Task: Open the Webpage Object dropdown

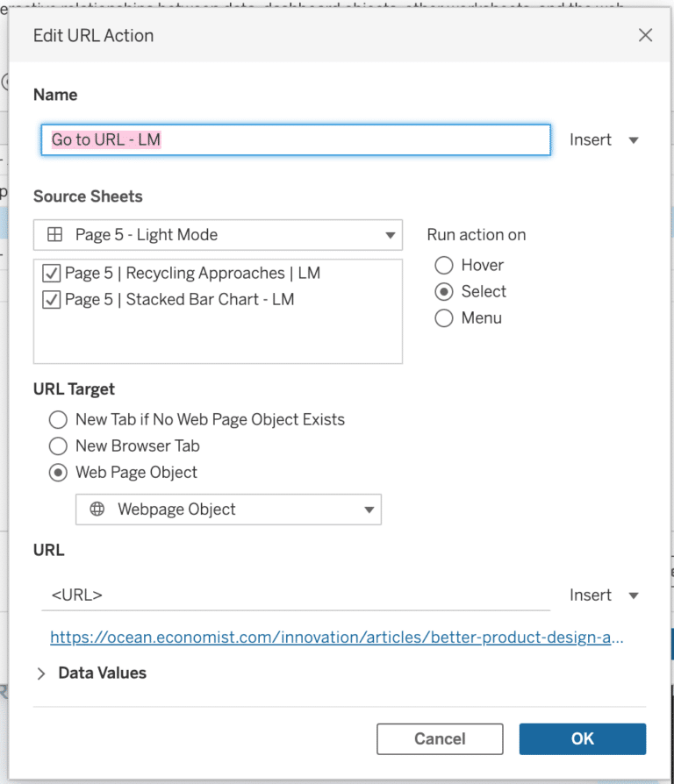Action: pyautogui.click(x=369, y=510)
